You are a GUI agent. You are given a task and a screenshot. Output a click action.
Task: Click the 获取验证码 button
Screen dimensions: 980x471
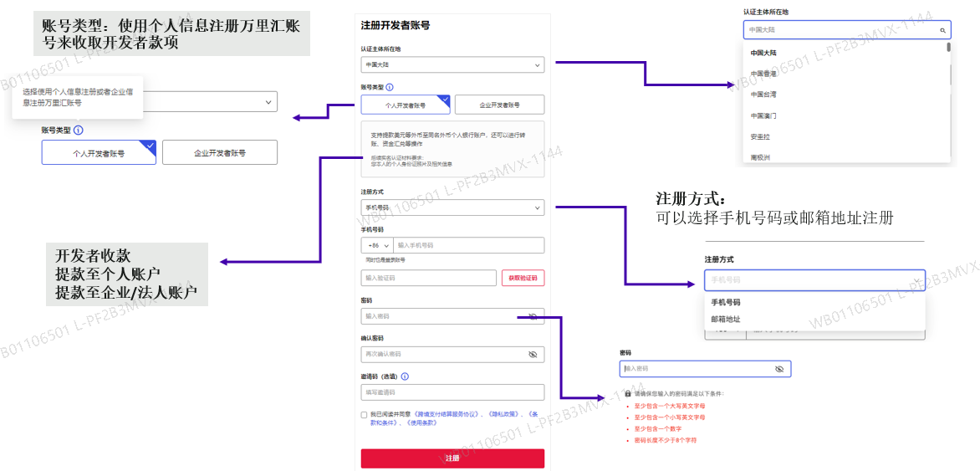tap(523, 278)
